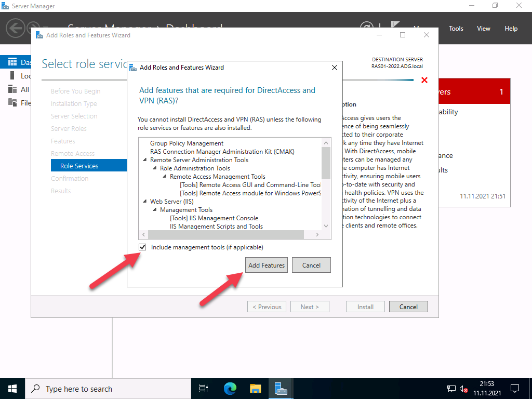Go to the Features wizard step
The width and height of the screenshot is (532, 399).
pyautogui.click(x=63, y=141)
